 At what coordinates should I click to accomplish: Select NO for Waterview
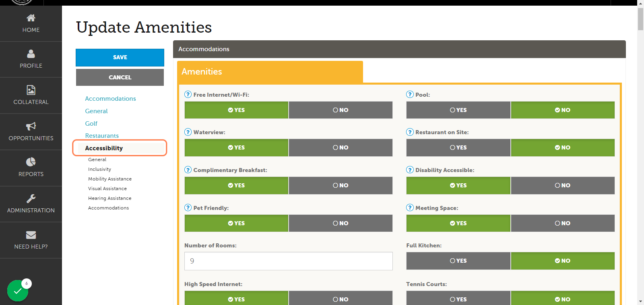[x=341, y=147]
